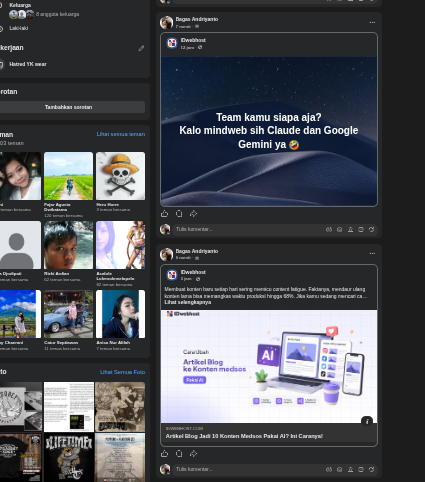Click the pencil edit icon beside Pekerjaan
Viewport: 425px width, 482px height.
pos(141,48)
